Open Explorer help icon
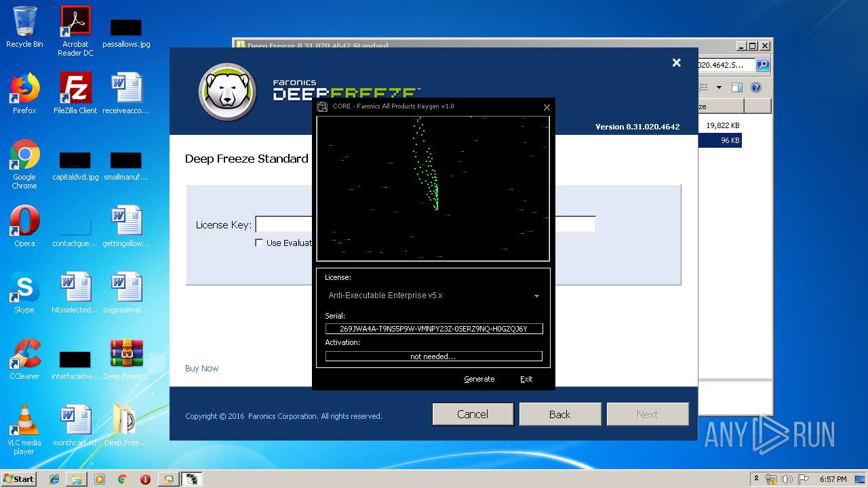This screenshot has width=868, height=488. [756, 87]
